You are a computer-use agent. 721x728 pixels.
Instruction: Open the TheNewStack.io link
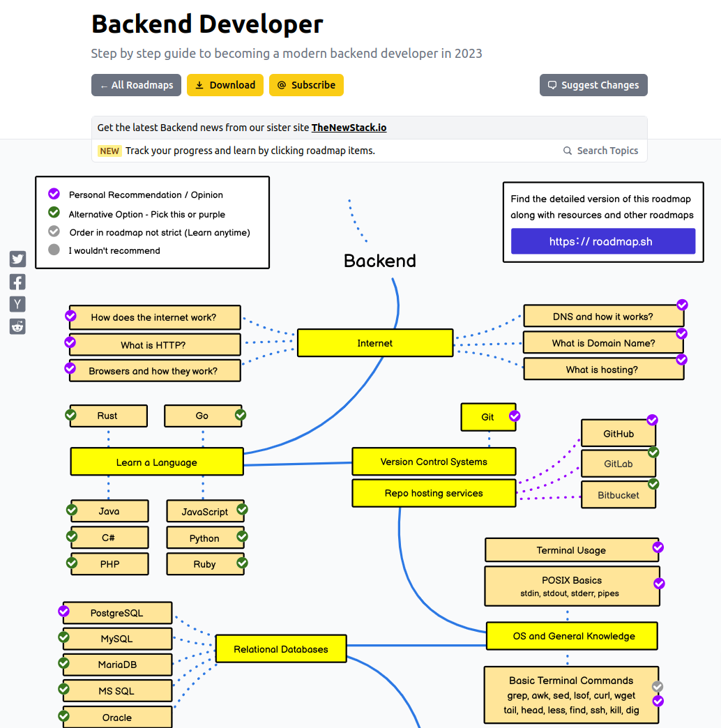(349, 128)
